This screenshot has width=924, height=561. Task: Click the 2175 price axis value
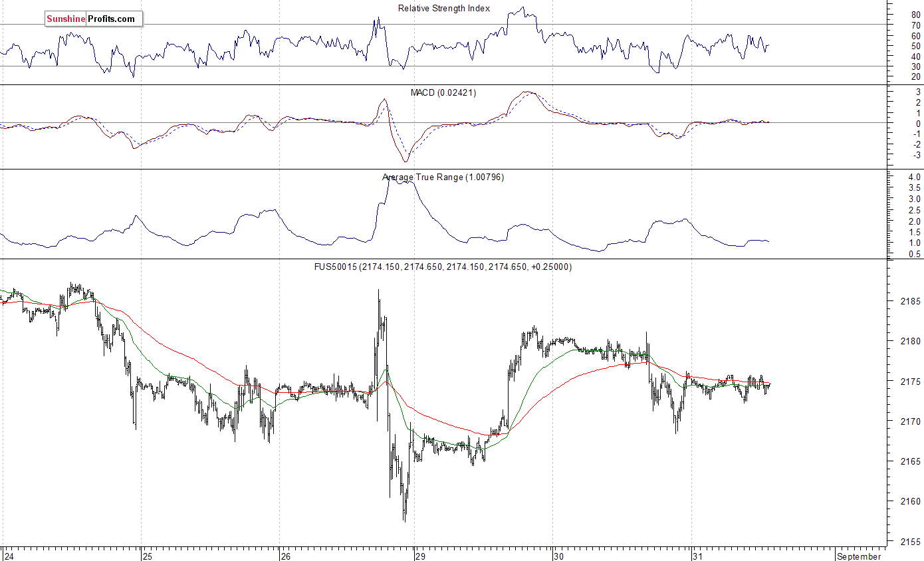click(x=910, y=382)
